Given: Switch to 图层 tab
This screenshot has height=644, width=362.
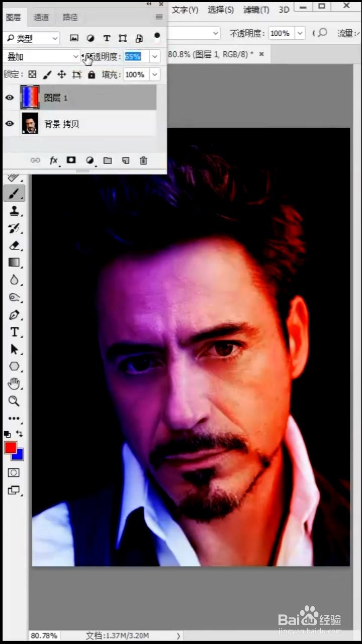Looking at the screenshot, I should pyautogui.click(x=14, y=17).
